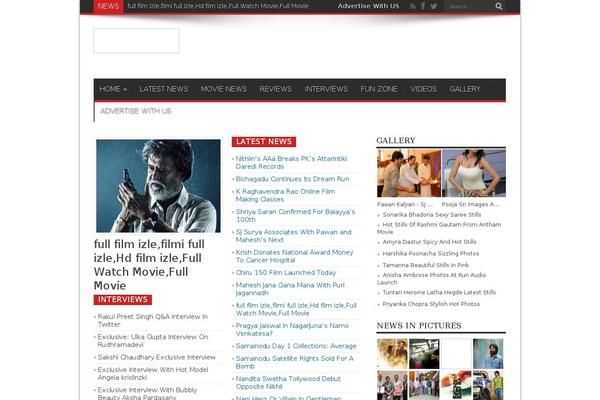Viewport: 600px width, 400px height.
Task: Click the red LATEST NEWS section heading
Action: coord(264,142)
